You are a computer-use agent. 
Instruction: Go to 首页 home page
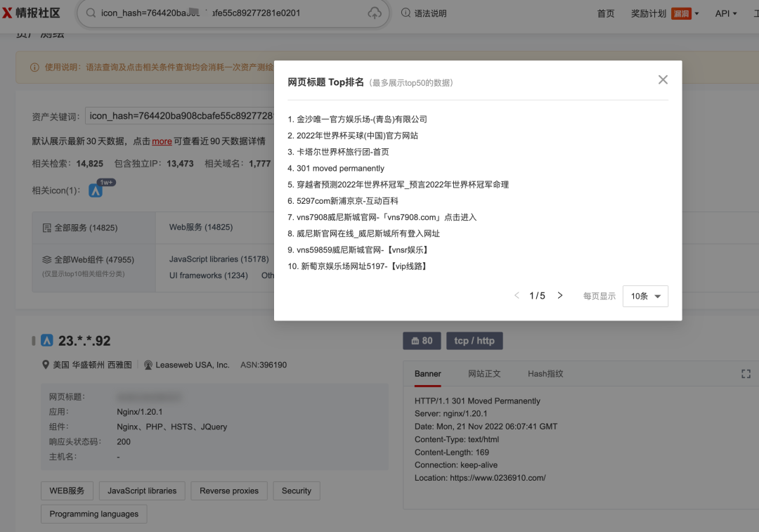coord(606,13)
